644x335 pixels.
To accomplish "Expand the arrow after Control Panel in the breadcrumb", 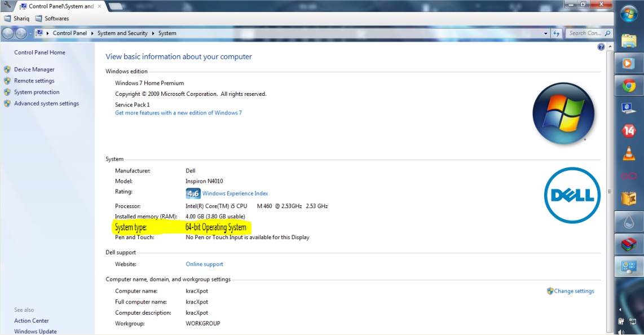I will pyautogui.click(x=92, y=33).
